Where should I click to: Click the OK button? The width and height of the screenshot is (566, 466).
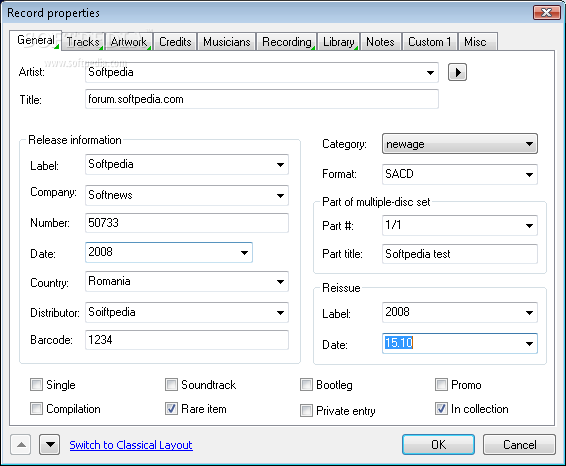[439, 445]
